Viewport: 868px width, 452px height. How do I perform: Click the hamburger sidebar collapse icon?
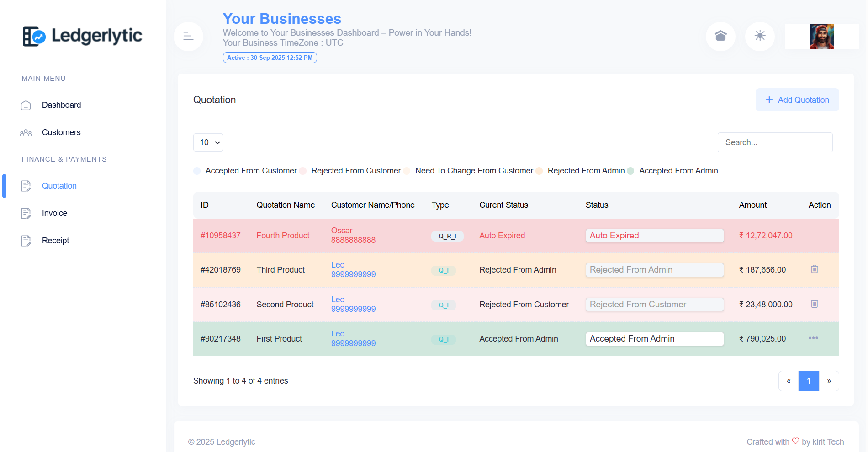pyautogui.click(x=188, y=36)
